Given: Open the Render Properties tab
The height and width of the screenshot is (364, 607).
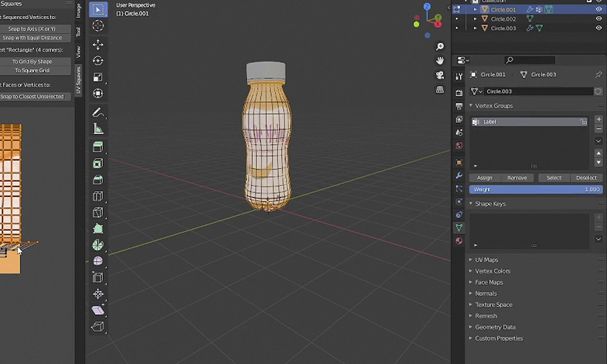Looking at the screenshot, I should (x=459, y=93).
